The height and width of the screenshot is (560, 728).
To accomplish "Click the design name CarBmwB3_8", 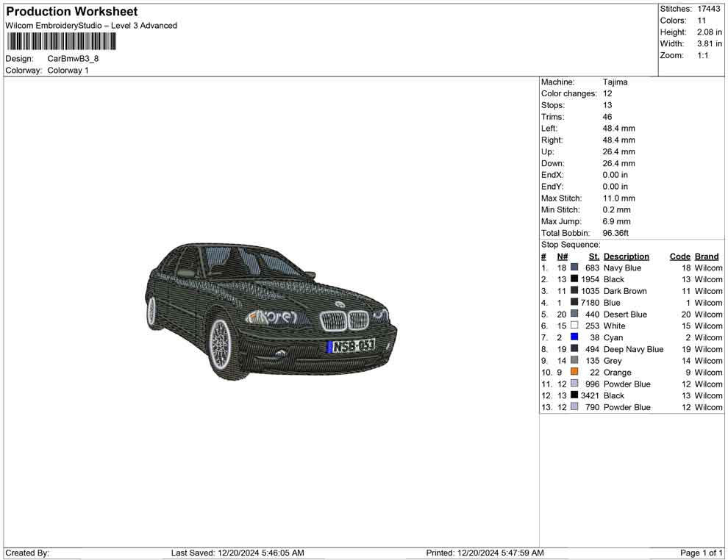I will 74,58.
